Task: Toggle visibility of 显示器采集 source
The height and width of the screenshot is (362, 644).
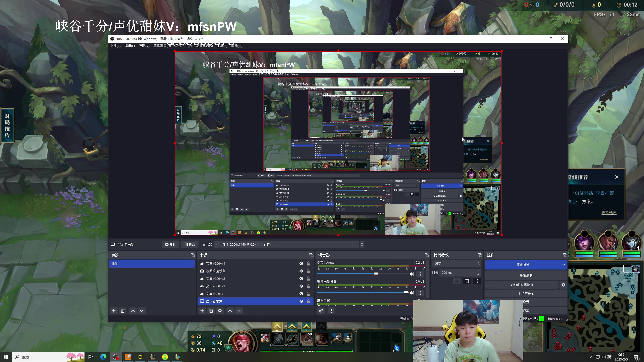Action: pos(301,301)
